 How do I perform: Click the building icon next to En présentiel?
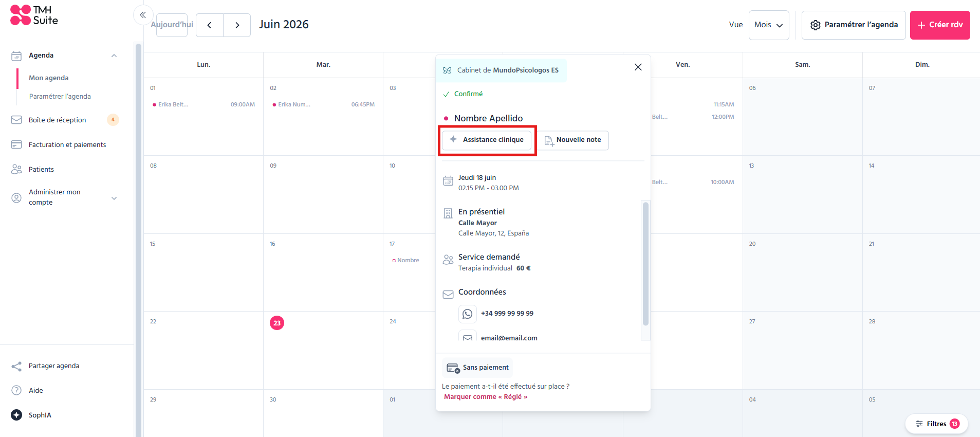[448, 213]
